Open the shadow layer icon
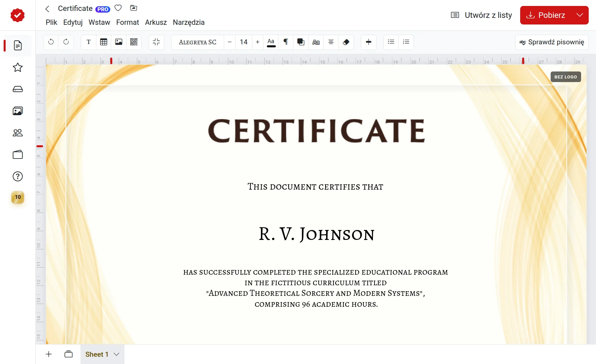596x364 pixels. click(301, 42)
